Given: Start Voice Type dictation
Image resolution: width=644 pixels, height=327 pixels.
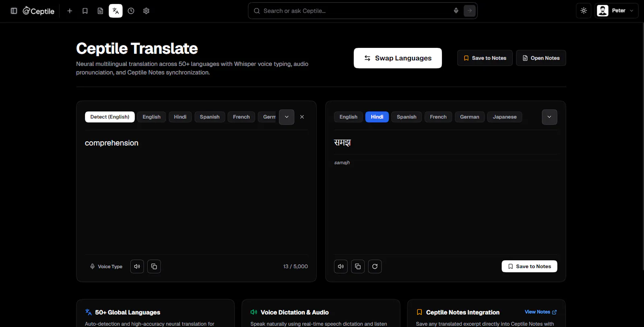Looking at the screenshot, I should (x=106, y=266).
